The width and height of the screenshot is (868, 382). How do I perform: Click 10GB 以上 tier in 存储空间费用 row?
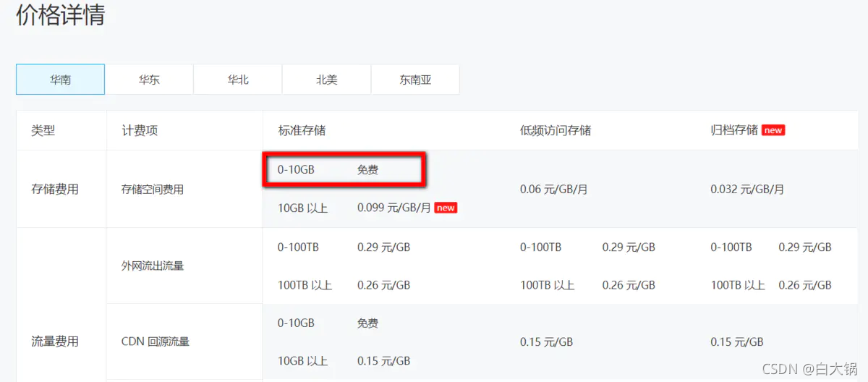(x=302, y=208)
